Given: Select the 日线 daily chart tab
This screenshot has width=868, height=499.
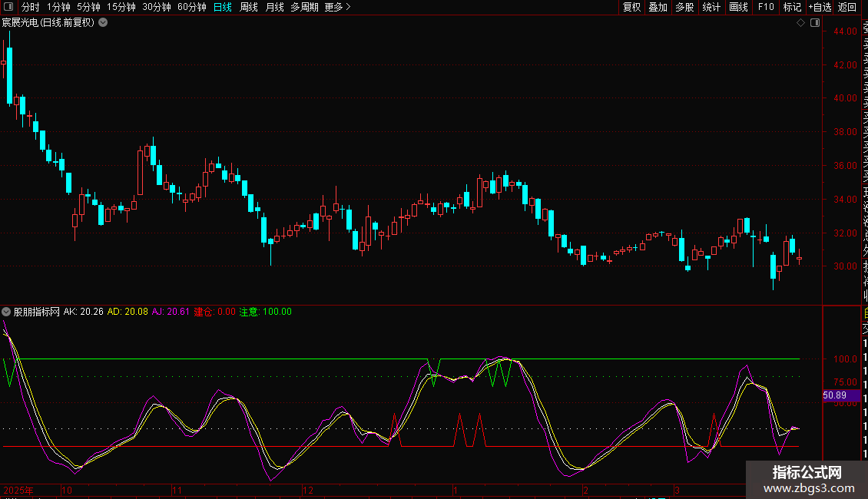Looking at the screenshot, I should [x=223, y=7].
